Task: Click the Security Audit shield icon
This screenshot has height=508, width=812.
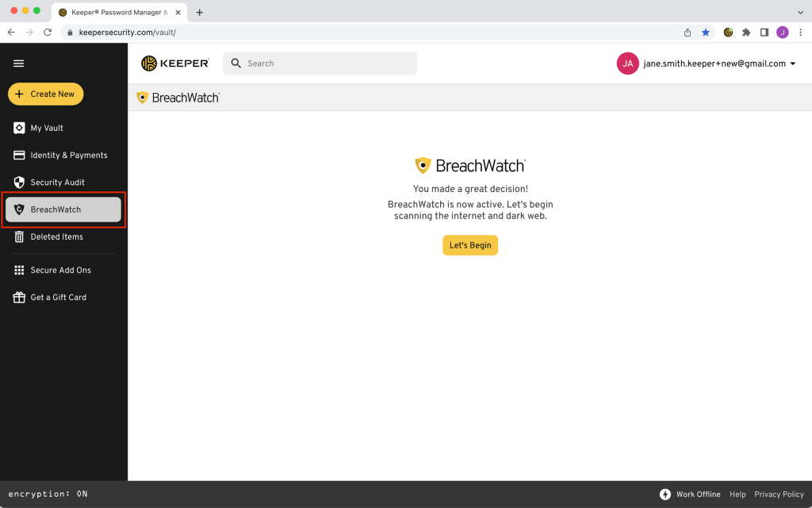Action: tap(19, 183)
